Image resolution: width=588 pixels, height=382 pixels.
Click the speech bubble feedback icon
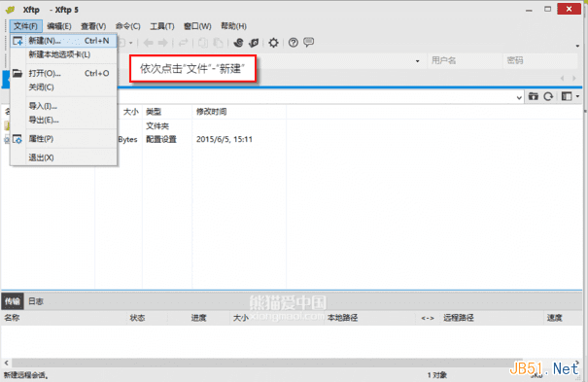309,42
